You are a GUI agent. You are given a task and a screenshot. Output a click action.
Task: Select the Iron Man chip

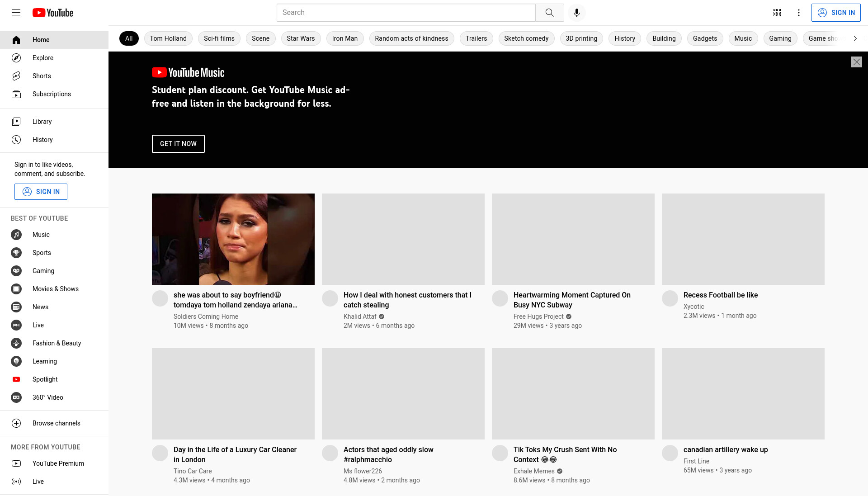click(x=345, y=38)
